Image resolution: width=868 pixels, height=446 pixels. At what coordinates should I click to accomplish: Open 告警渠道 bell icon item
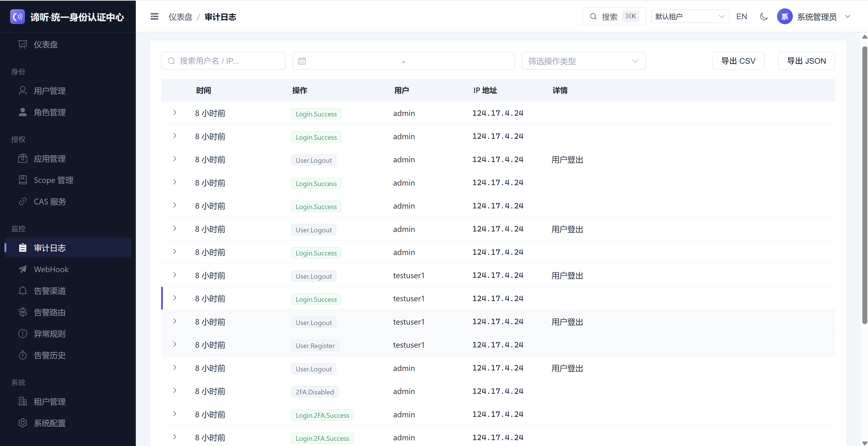pos(50,291)
